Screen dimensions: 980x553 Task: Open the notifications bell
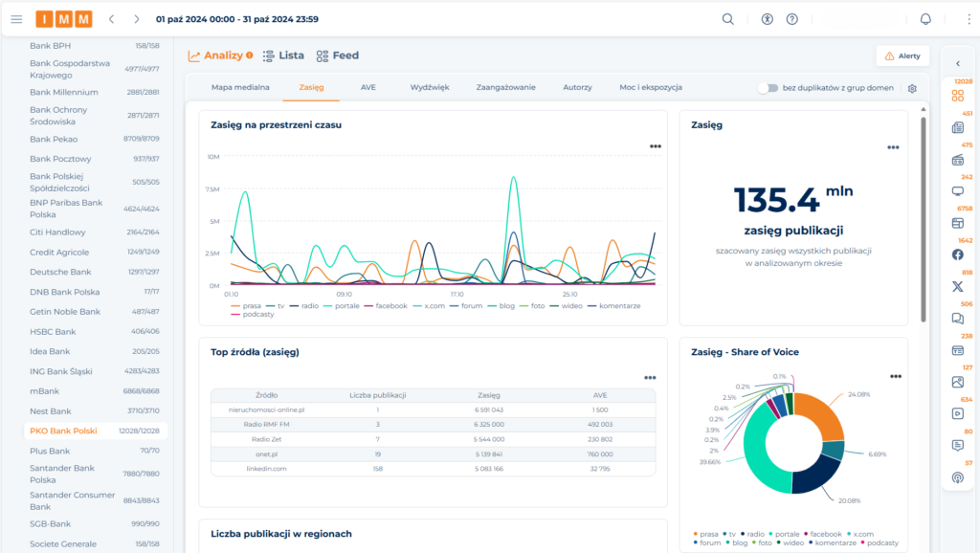pyautogui.click(x=925, y=19)
